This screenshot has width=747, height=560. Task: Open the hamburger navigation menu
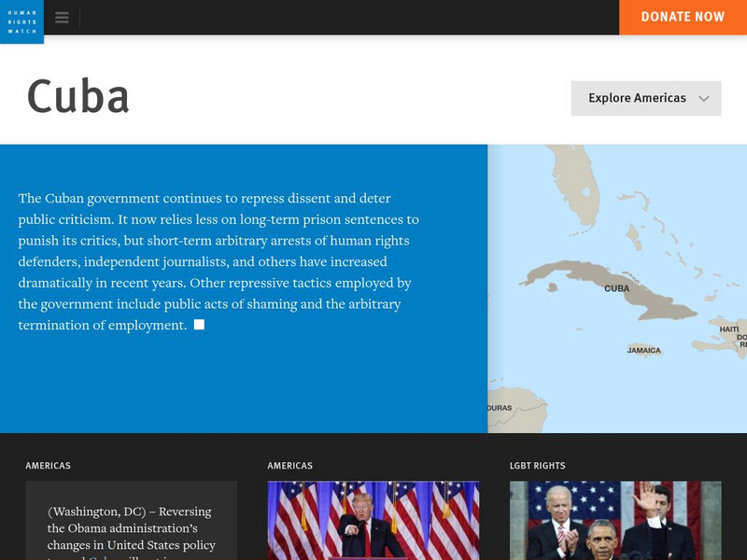(62, 16)
